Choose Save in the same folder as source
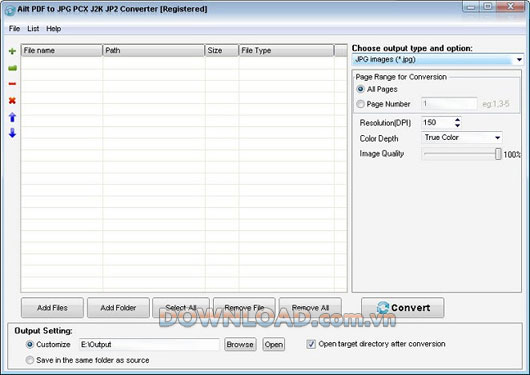Screen dimensions: 530x375 [30, 360]
